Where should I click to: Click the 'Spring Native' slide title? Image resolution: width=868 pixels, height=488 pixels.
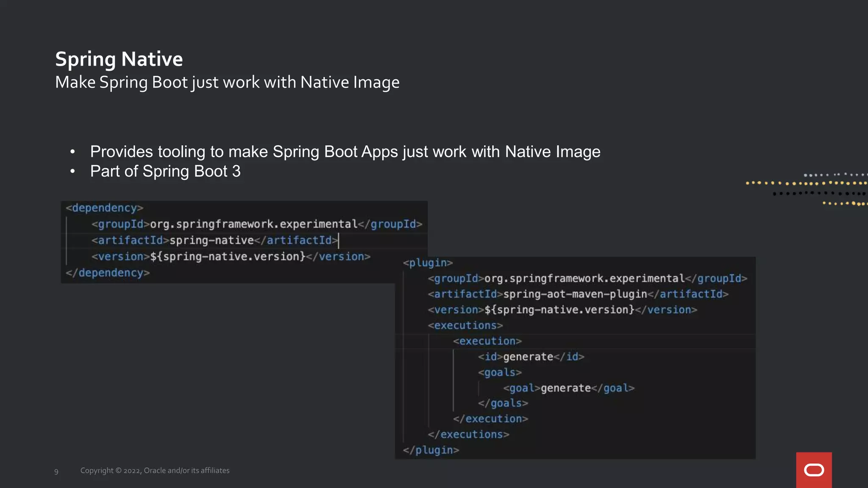click(x=119, y=59)
